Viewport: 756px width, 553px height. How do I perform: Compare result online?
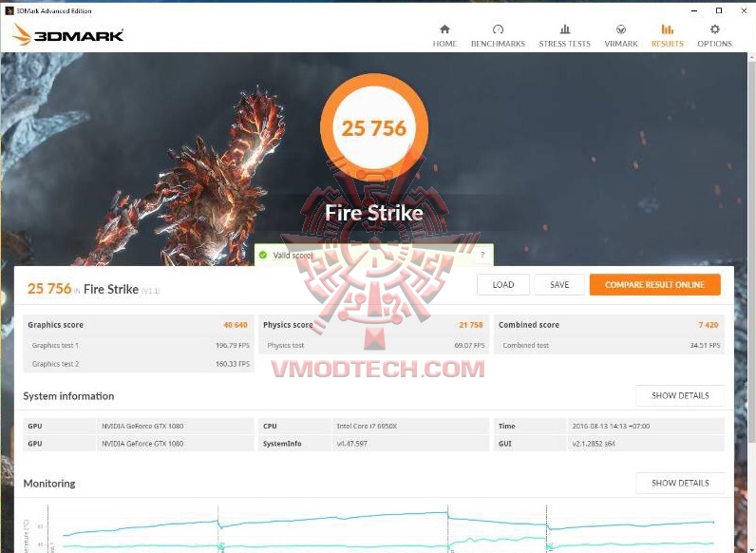click(654, 285)
